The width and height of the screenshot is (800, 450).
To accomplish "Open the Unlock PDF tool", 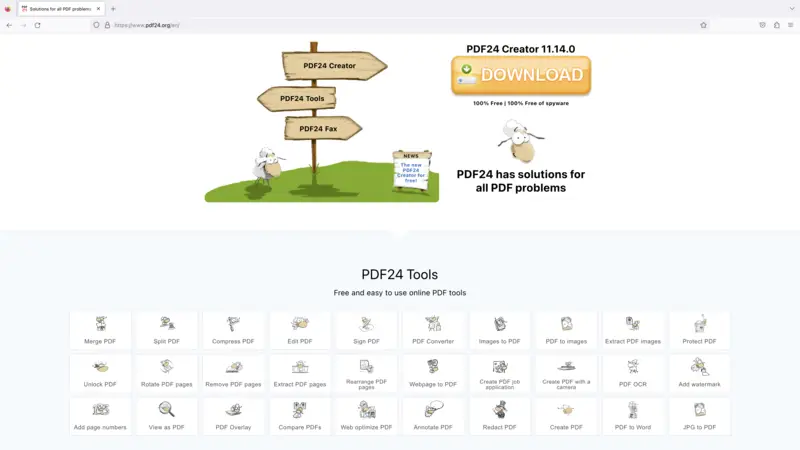I will point(100,373).
